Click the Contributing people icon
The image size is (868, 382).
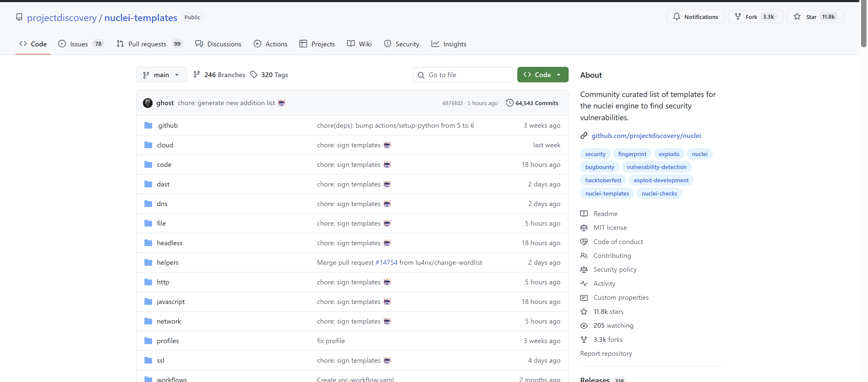pos(584,256)
